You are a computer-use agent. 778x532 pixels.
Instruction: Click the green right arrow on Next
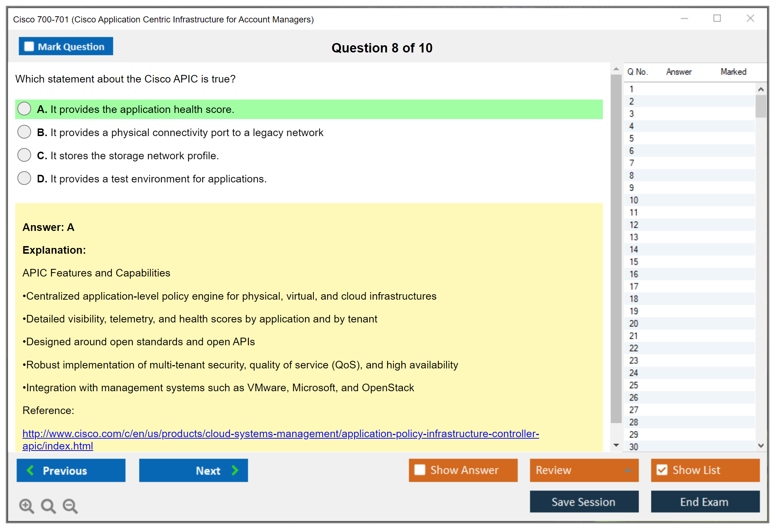click(x=235, y=470)
